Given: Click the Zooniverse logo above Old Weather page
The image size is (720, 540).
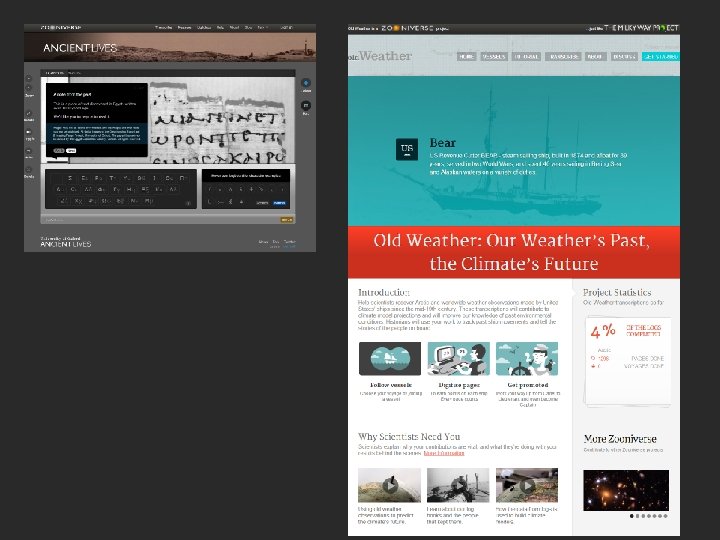Looking at the screenshot, I should pyautogui.click(x=407, y=28).
